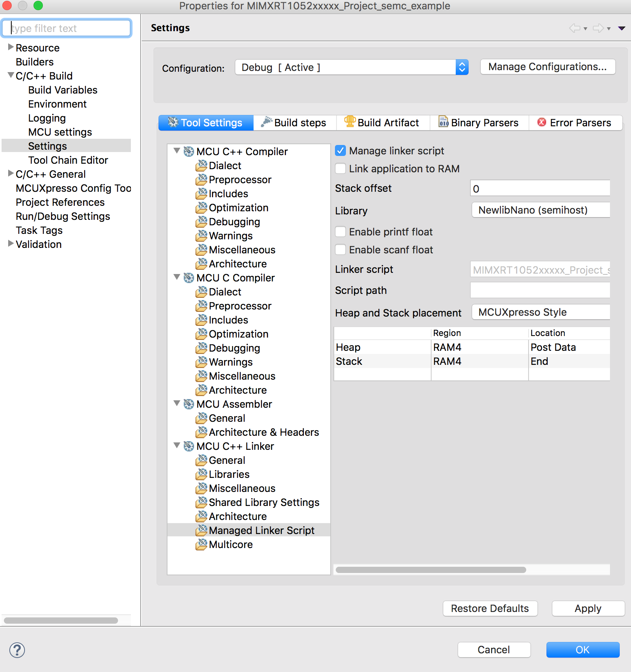Click the back navigation arrow icon
Viewport: 631px width, 672px height.
[575, 28]
